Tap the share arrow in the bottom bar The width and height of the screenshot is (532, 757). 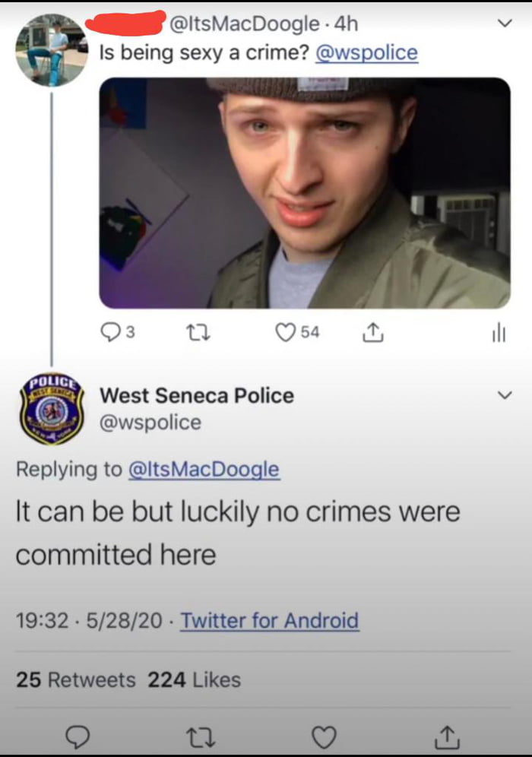[x=448, y=736]
